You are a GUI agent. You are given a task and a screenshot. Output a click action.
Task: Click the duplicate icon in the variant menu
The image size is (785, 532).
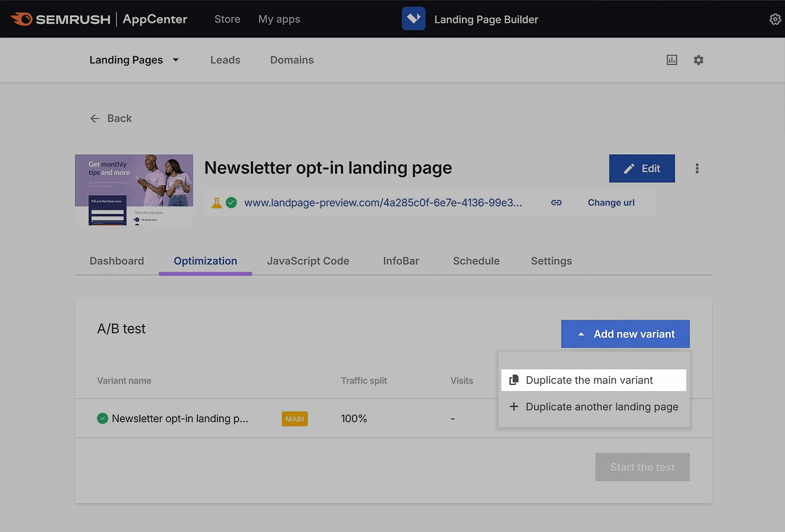tap(513, 380)
